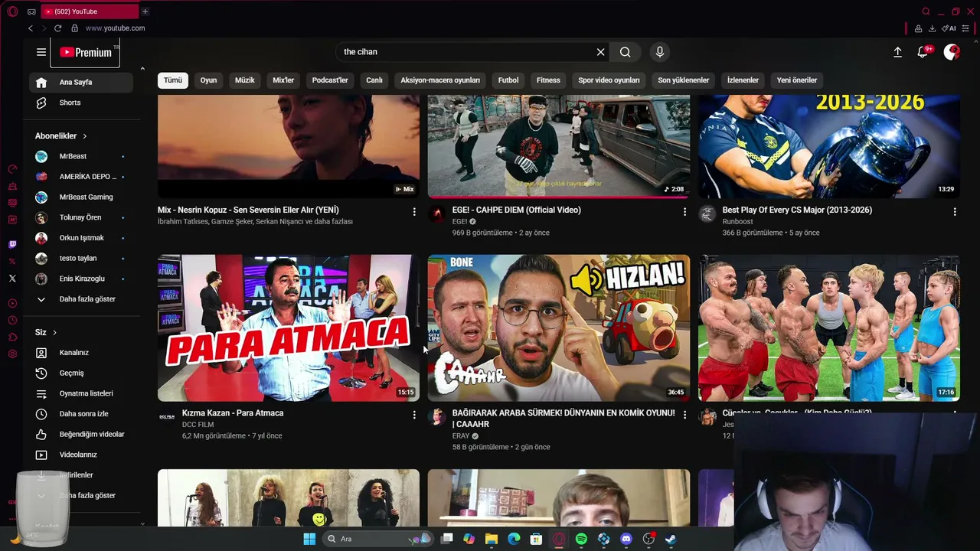
Task: Play the Best Play CS Major thumbnail
Action: click(x=828, y=146)
